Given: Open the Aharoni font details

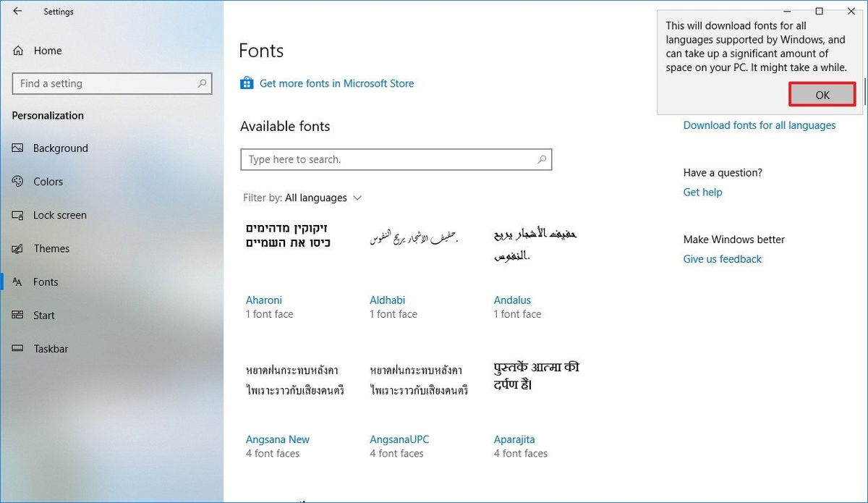Looking at the screenshot, I should pos(263,300).
